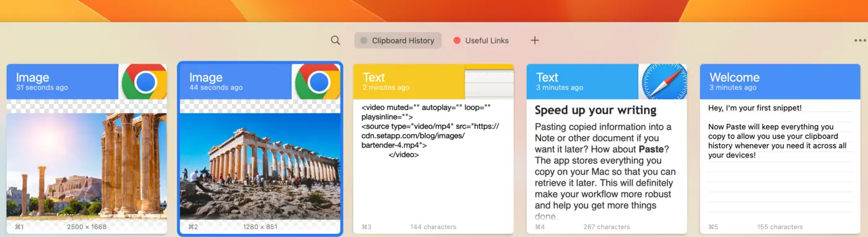Viewport: 868px width, 237px height.
Task: Click the gray dot beside Clipboard History
Action: [363, 40]
